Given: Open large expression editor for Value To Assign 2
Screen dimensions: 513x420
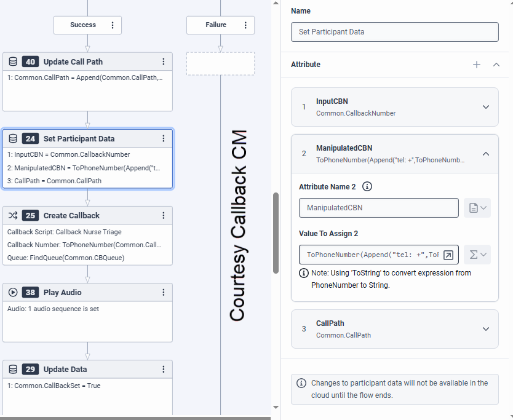Looking at the screenshot, I should pyautogui.click(x=449, y=255).
